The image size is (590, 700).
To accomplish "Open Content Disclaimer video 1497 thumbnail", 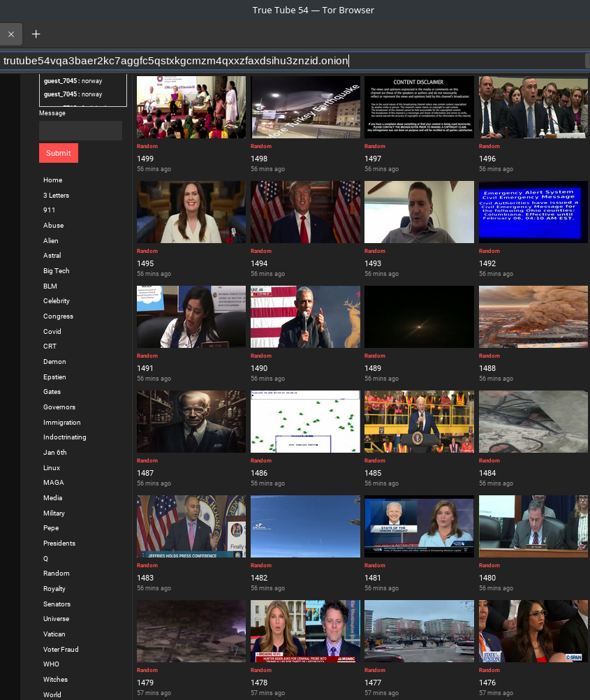I will pos(419,107).
